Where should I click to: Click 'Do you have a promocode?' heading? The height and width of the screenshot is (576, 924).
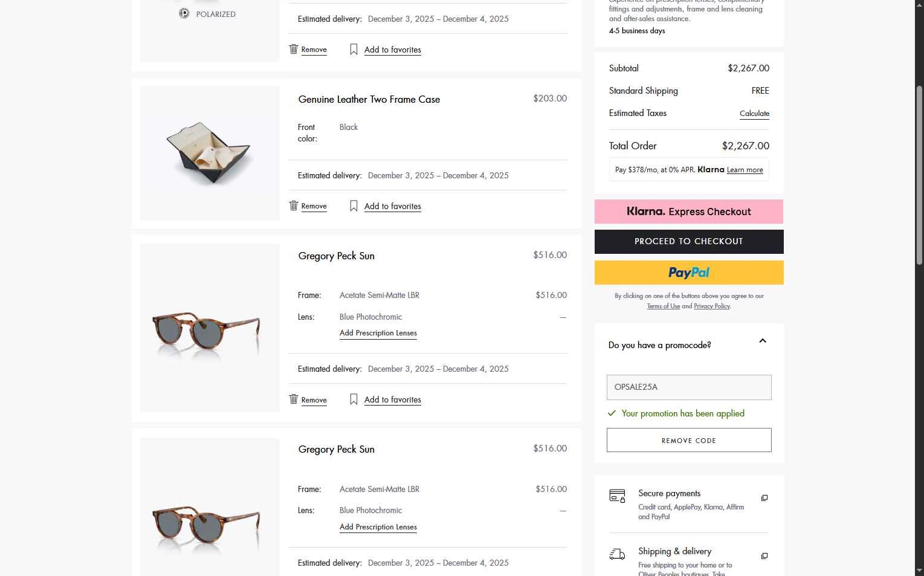tap(660, 345)
